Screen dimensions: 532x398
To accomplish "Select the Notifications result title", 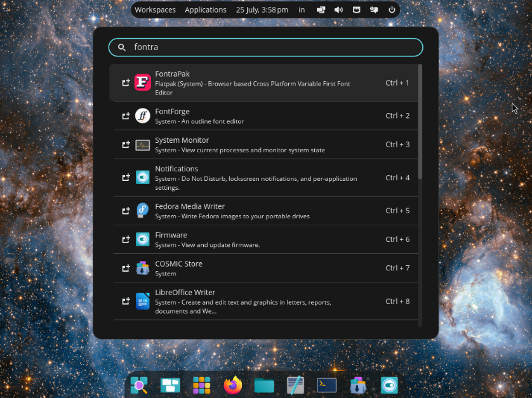I will pyautogui.click(x=176, y=169).
